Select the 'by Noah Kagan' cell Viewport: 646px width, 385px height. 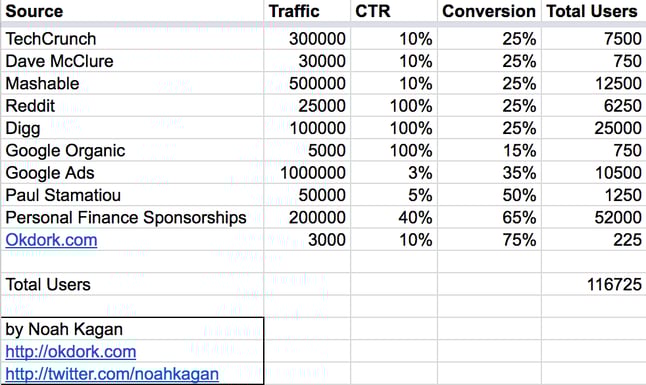click(x=132, y=329)
